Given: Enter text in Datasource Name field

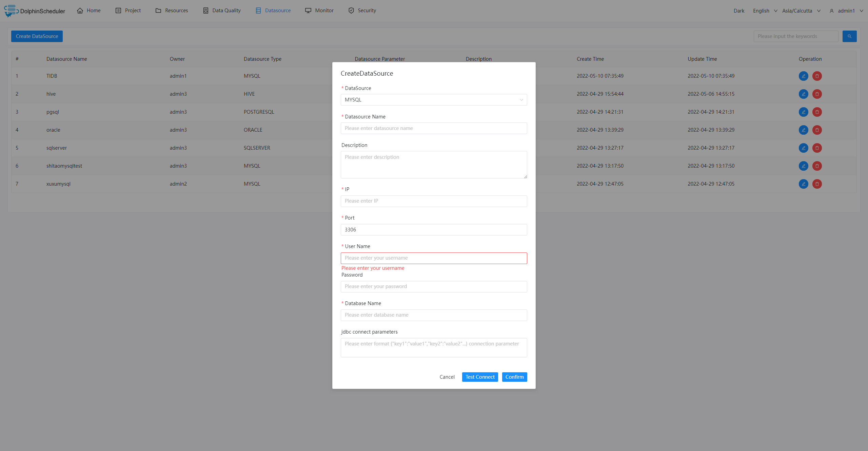Looking at the screenshot, I should (433, 128).
